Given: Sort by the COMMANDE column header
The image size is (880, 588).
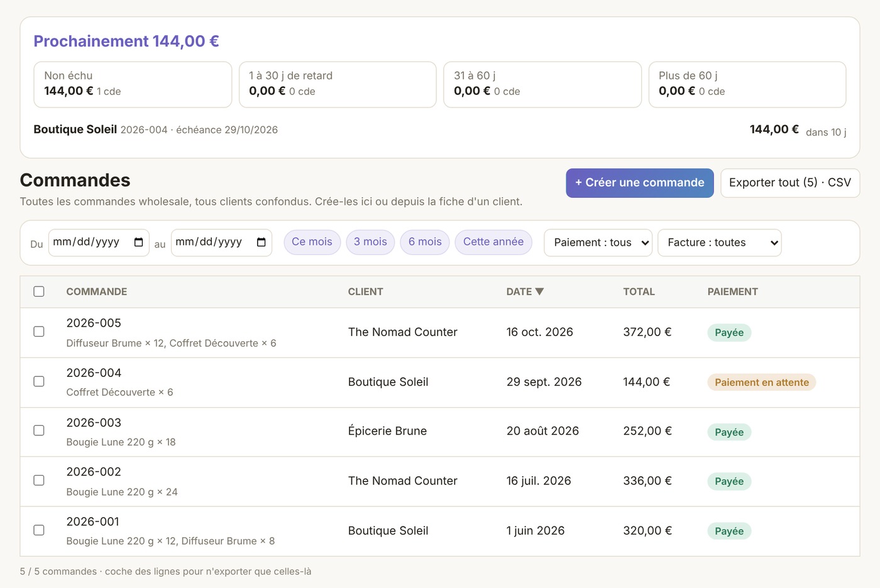Looking at the screenshot, I should point(97,291).
